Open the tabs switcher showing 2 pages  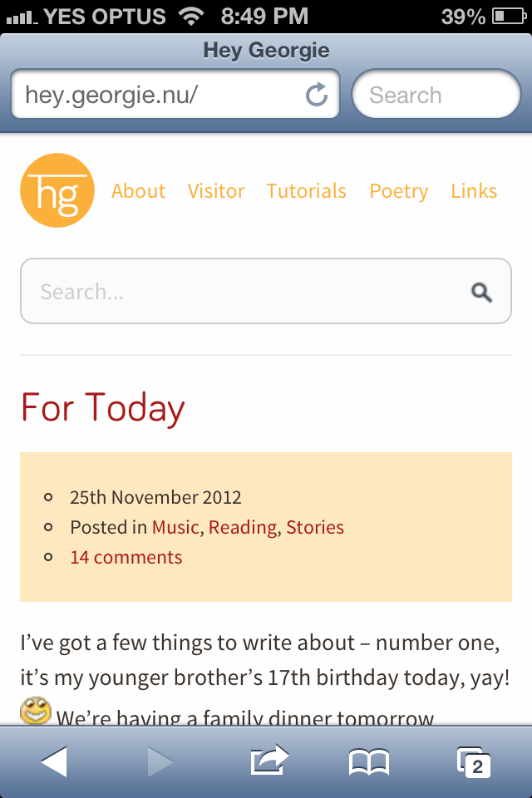(x=474, y=762)
